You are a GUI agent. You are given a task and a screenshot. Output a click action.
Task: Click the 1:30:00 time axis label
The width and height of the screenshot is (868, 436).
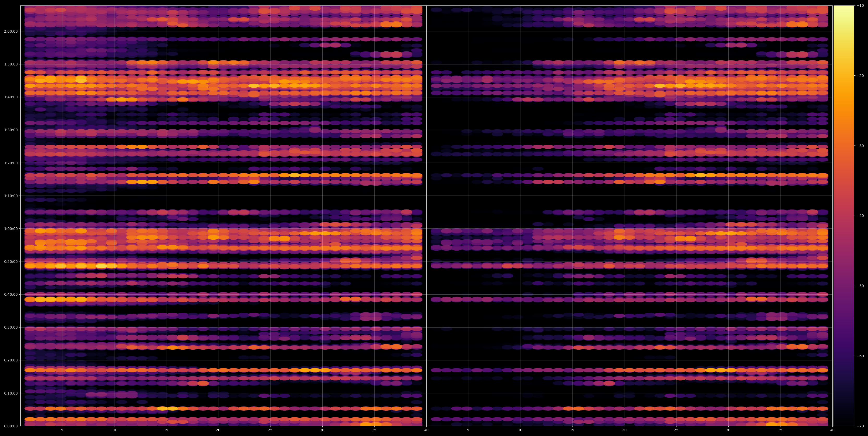11,130
